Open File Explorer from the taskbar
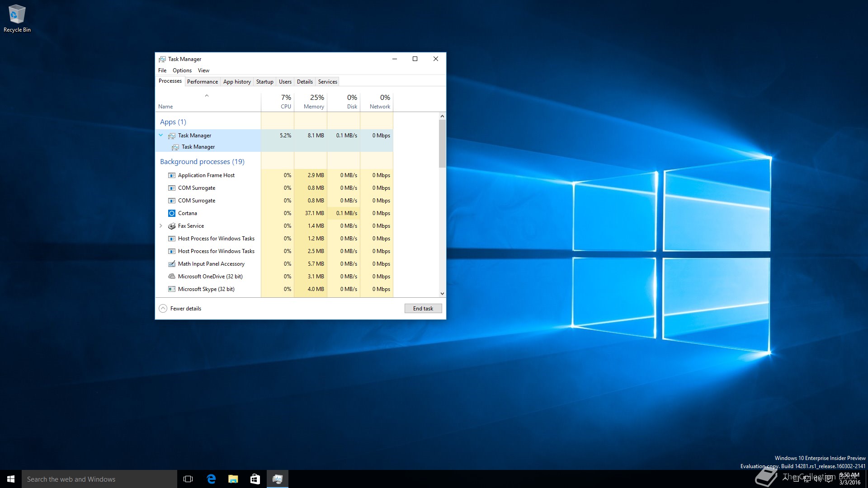The width and height of the screenshot is (868, 488). pos(233,479)
